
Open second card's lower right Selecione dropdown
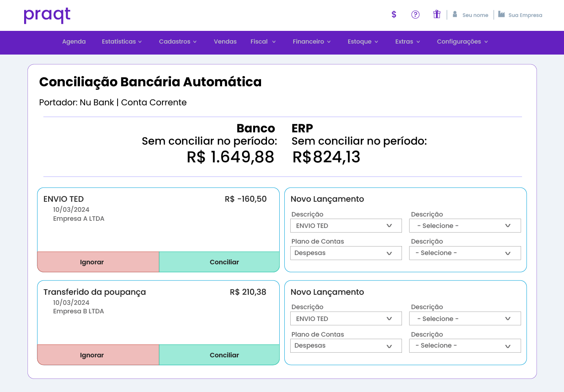pos(465,345)
